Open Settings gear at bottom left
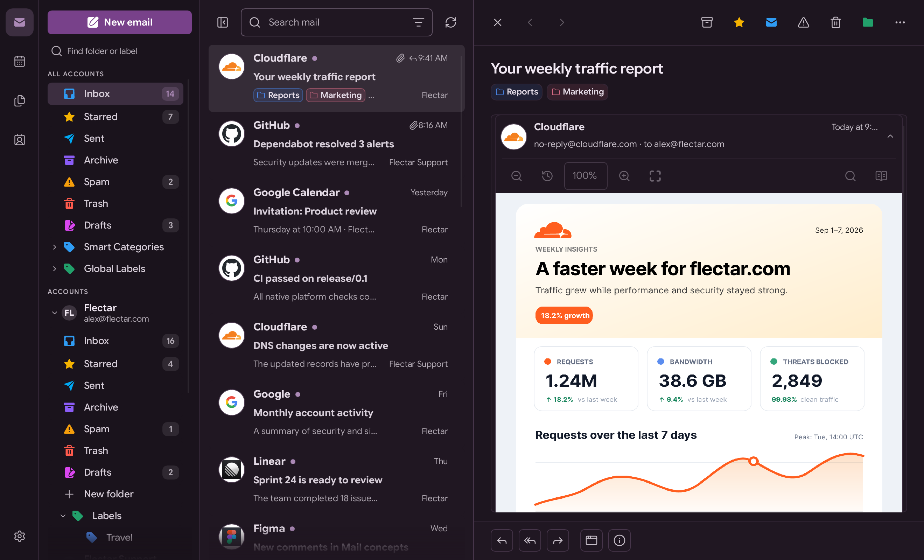924x560 pixels. pyautogui.click(x=20, y=536)
